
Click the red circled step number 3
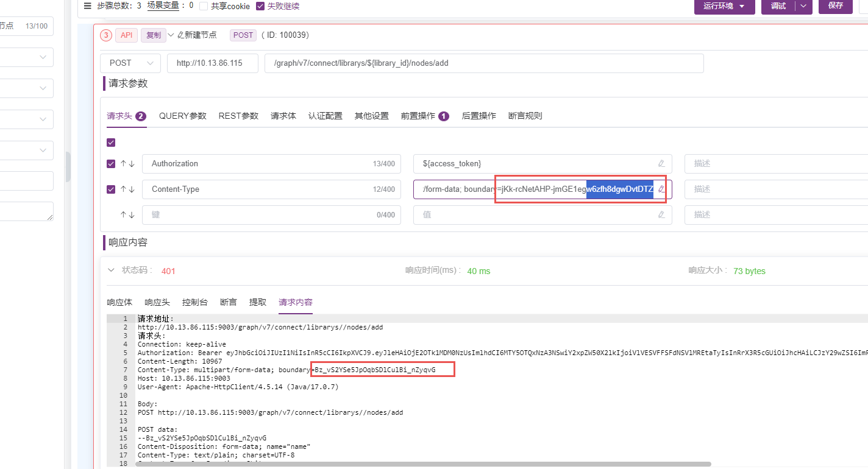105,35
